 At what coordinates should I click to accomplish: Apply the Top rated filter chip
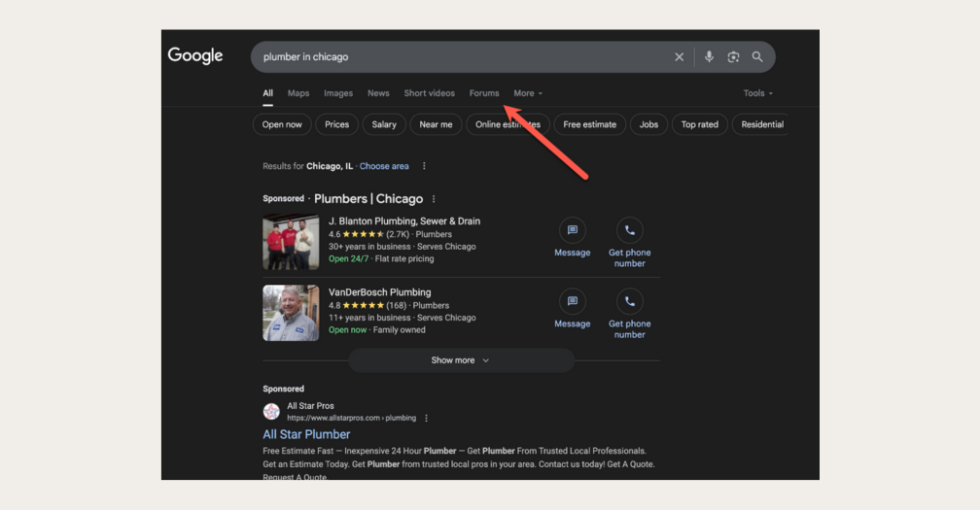[699, 124]
